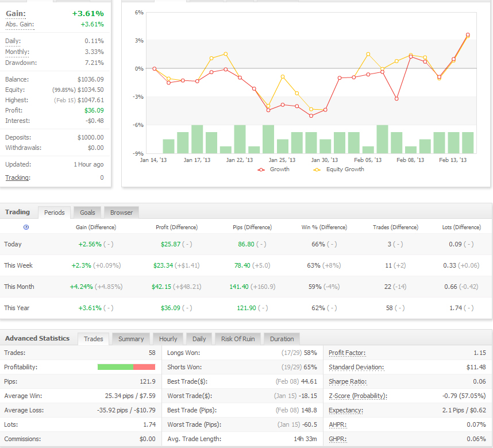Click the 141.40 pips value for This Month
Viewport: 493px width, 448px height.
[x=239, y=287]
